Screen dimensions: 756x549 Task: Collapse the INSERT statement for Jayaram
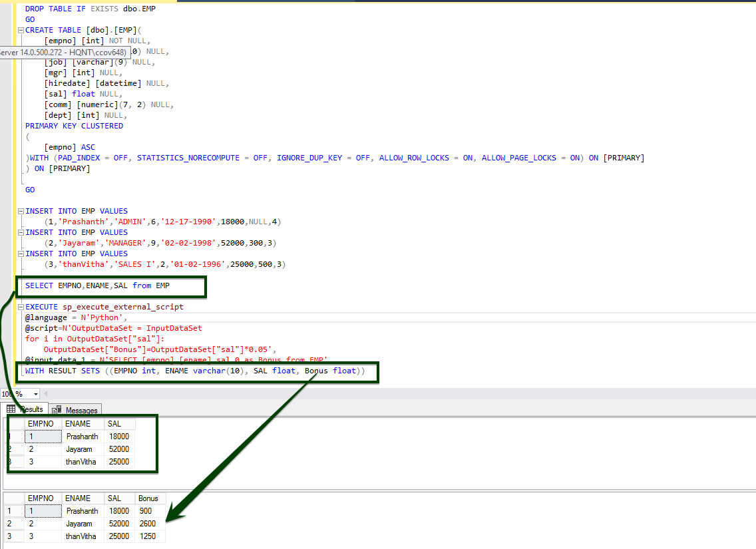[21, 232]
